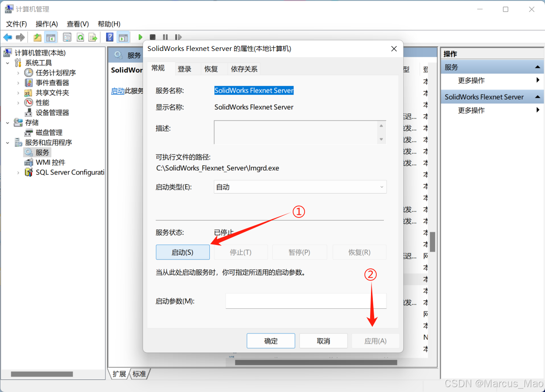The width and height of the screenshot is (545, 392).
Task: Click the tree pane horizontal scrollbar
Action: tap(42, 374)
